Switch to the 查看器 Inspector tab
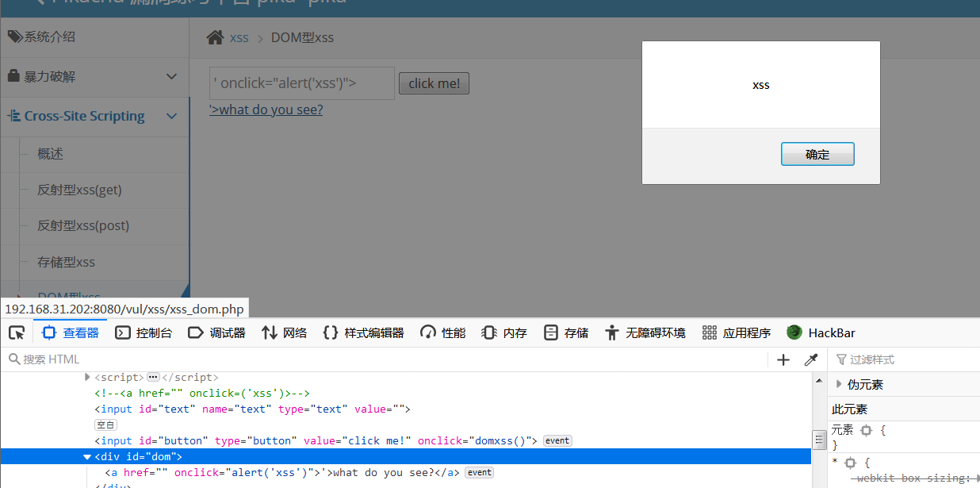980x488 pixels. pos(71,332)
